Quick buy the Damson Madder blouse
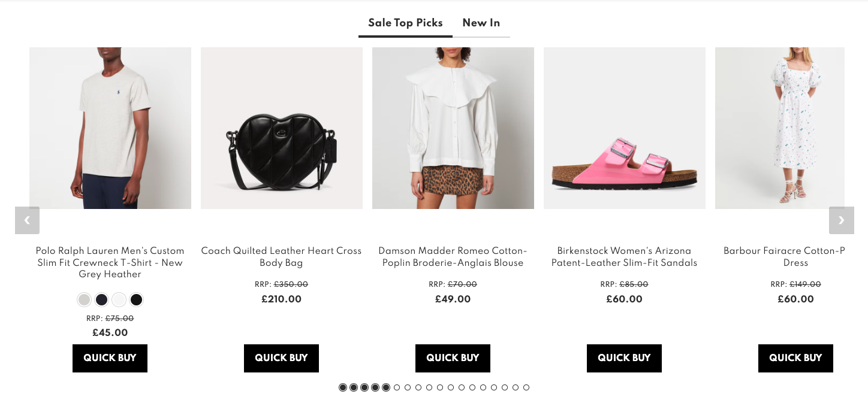This screenshot has height=403, width=868. [x=453, y=358]
